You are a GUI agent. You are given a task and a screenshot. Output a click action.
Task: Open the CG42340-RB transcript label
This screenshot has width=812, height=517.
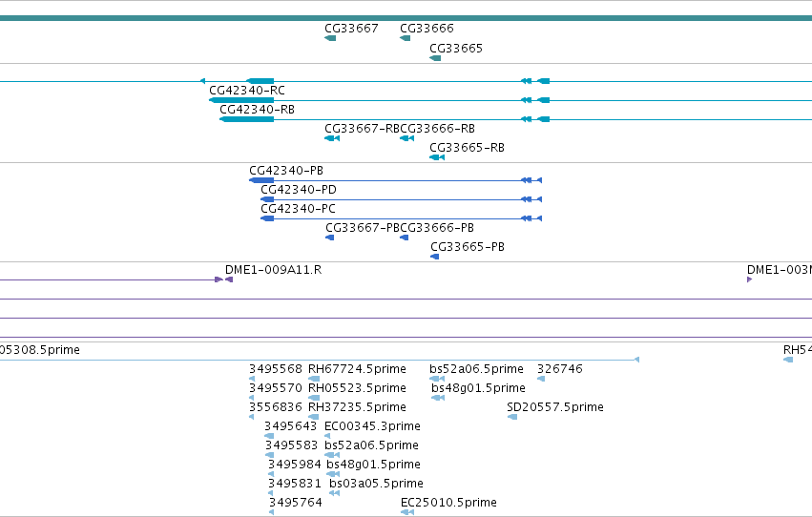pyautogui.click(x=257, y=110)
